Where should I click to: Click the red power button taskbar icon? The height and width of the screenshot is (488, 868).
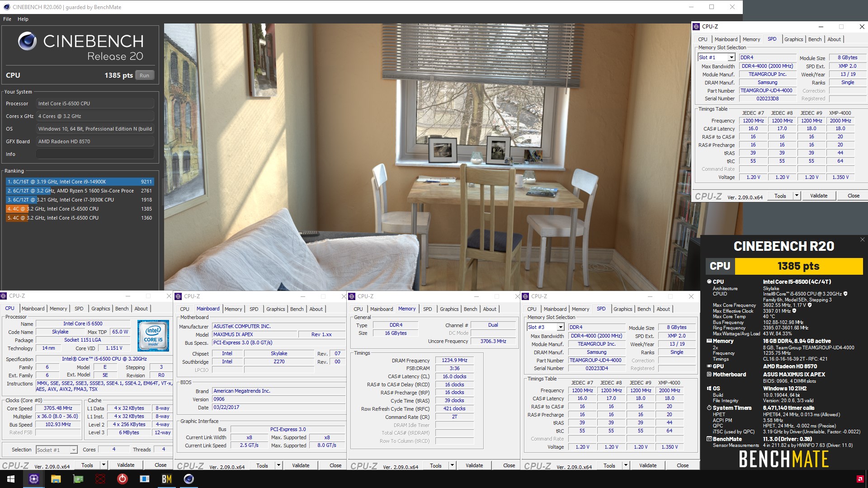coord(123,479)
